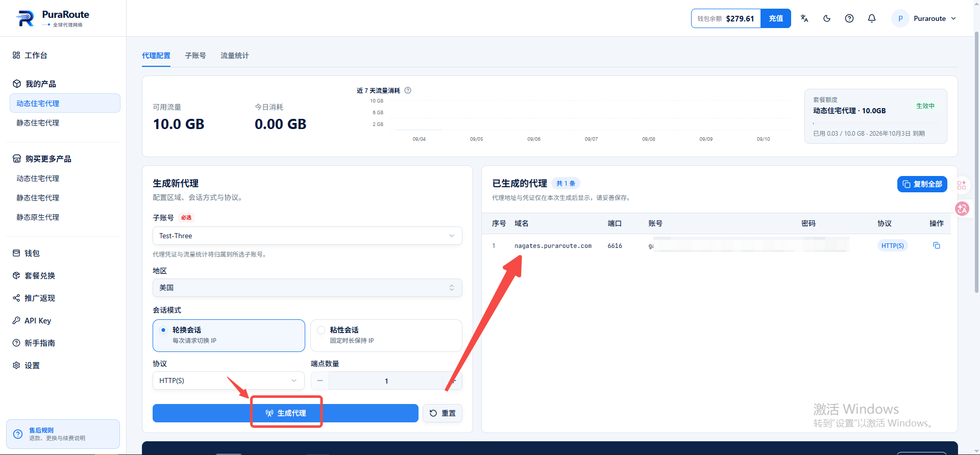Image resolution: width=980 pixels, height=455 pixels.
Task: Click the 重置 reset button
Action: [x=443, y=413]
